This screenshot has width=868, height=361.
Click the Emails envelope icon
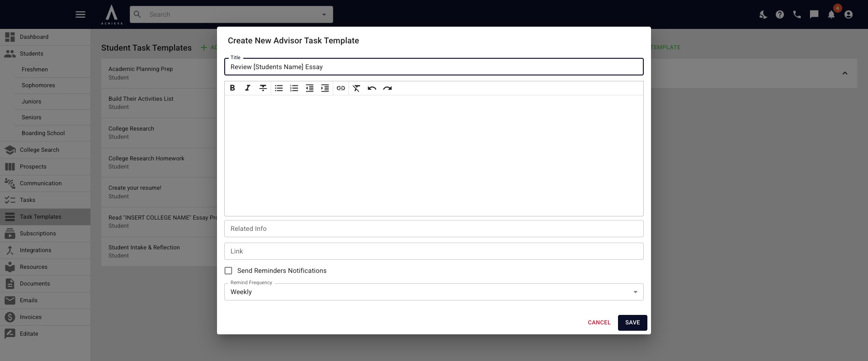pyautogui.click(x=10, y=300)
